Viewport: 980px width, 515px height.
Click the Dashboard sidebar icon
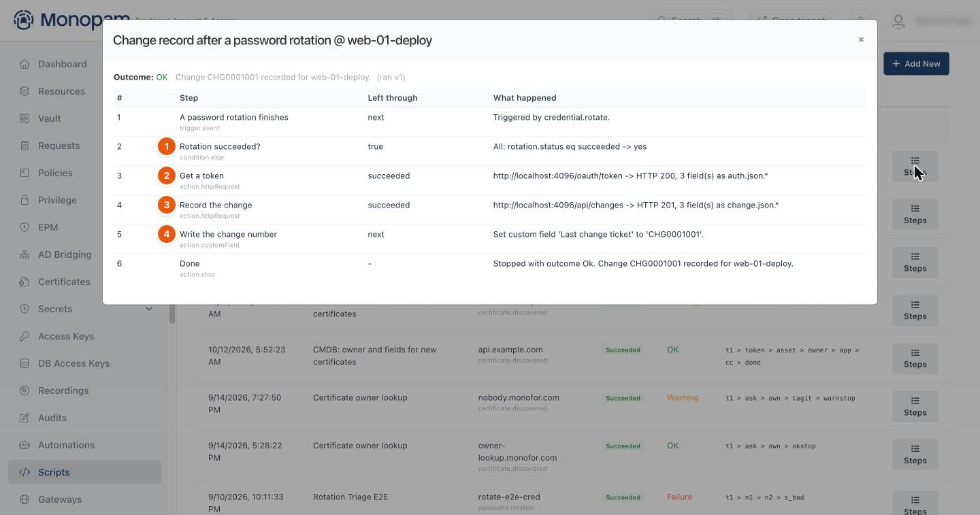[x=24, y=64]
